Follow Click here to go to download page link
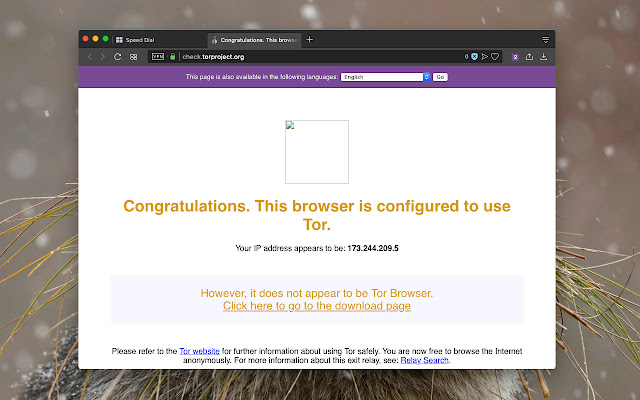The width and height of the screenshot is (640, 400). pyautogui.click(x=317, y=306)
